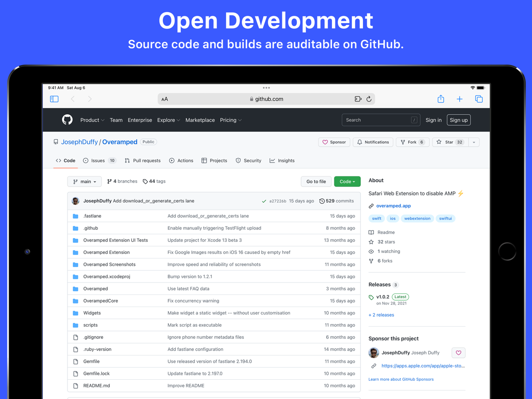Go back with Safari's back arrow

point(73,99)
